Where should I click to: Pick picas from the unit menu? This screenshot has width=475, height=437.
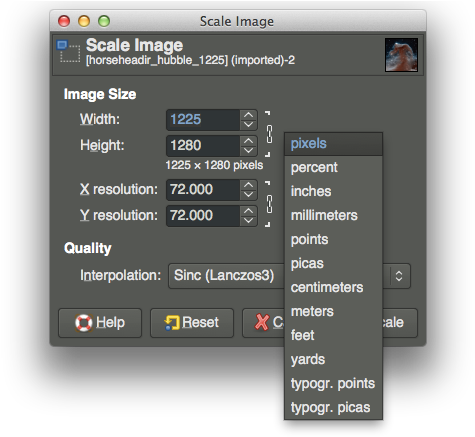coord(333,263)
